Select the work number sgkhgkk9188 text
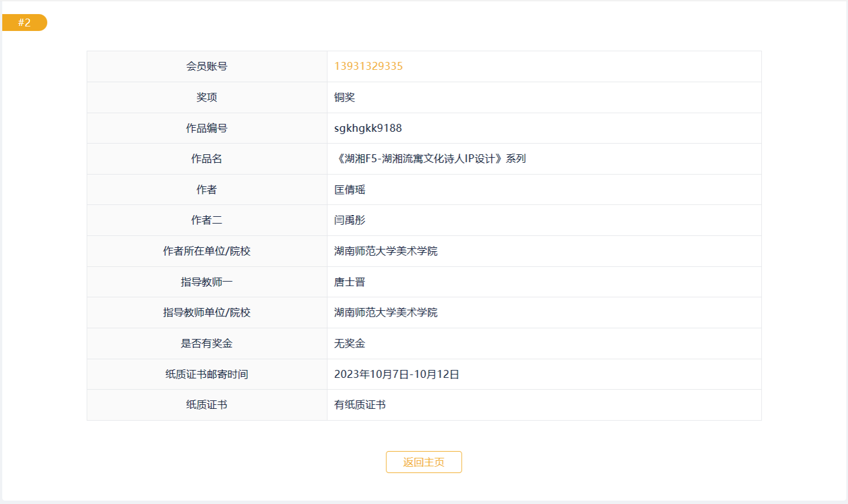 (x=368, y=128)
